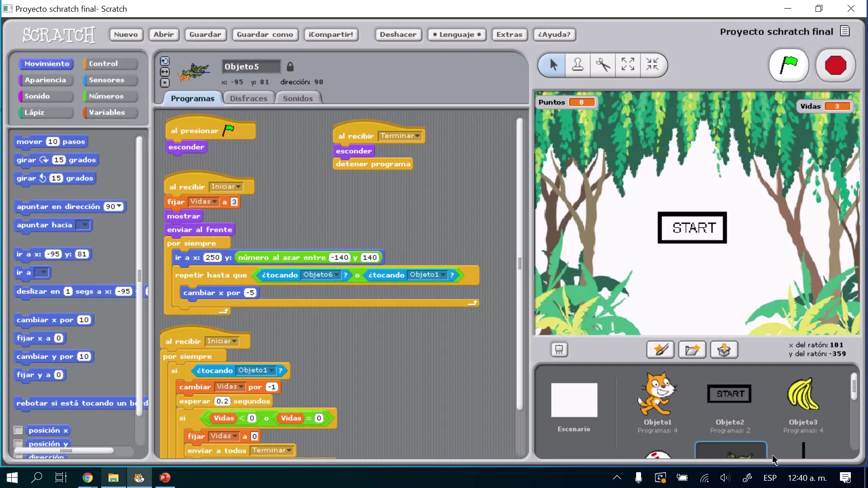Image resolution: width=868 pixels, height=488 pixels.
Task: Open the Lenguaje menu
Action: pos(457,34)
